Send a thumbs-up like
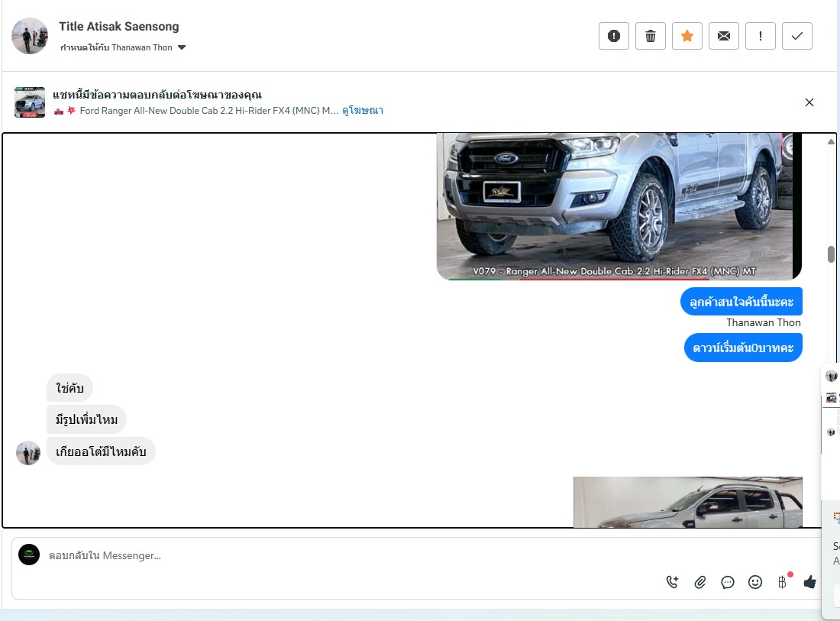The width and height of the screenshot is (840, 621). [x=809, y=582]
